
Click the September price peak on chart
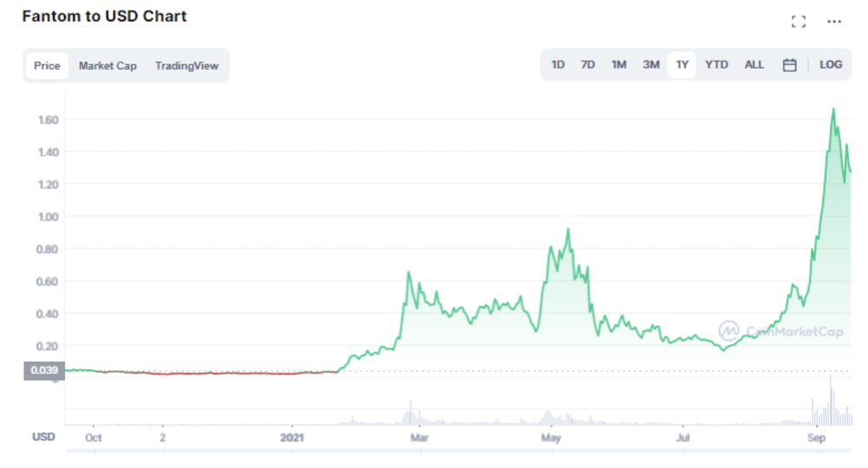point(833,109)
